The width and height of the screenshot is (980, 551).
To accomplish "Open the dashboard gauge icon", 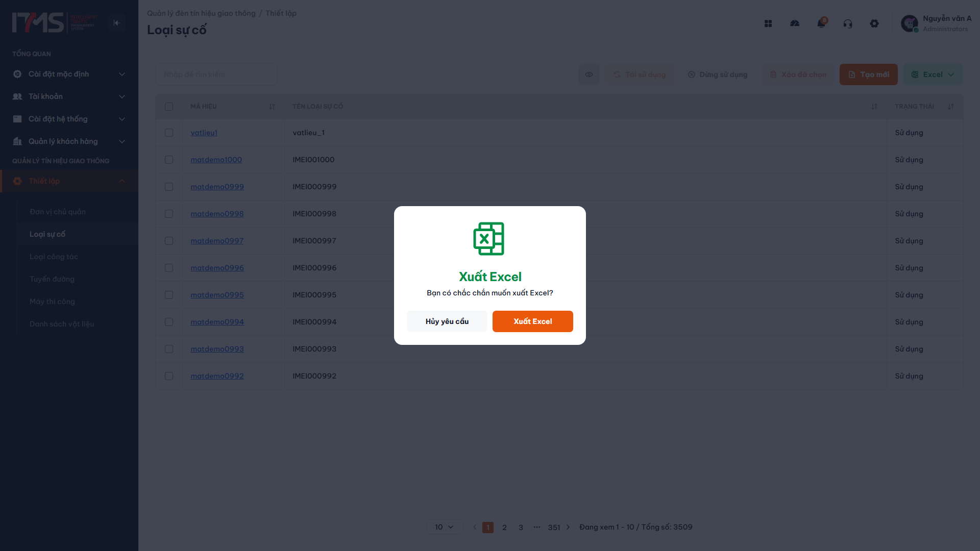I will click(795, 23).
